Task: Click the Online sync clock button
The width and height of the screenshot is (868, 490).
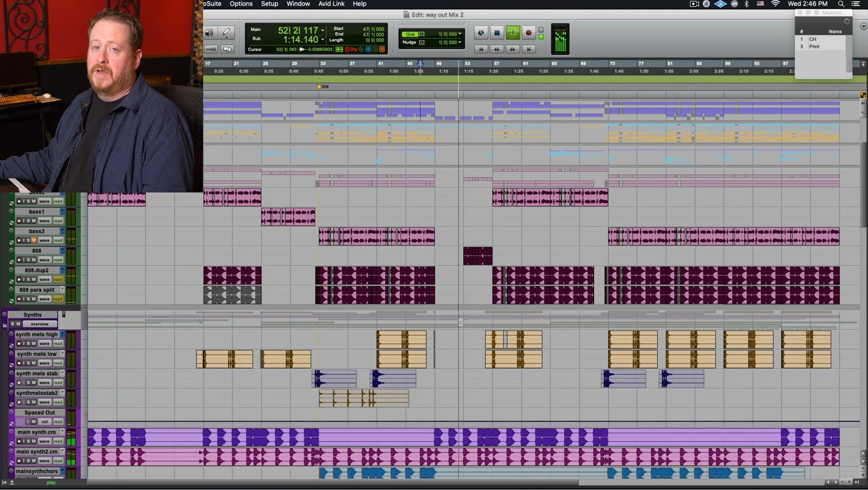Action: coord(481,33)
